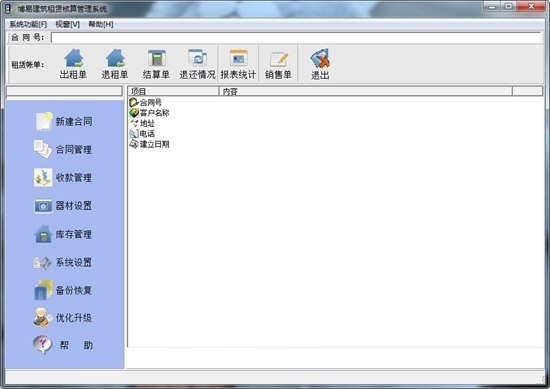View the 退还情况 return status icon

pyautogui.click(x=197, y=58)
